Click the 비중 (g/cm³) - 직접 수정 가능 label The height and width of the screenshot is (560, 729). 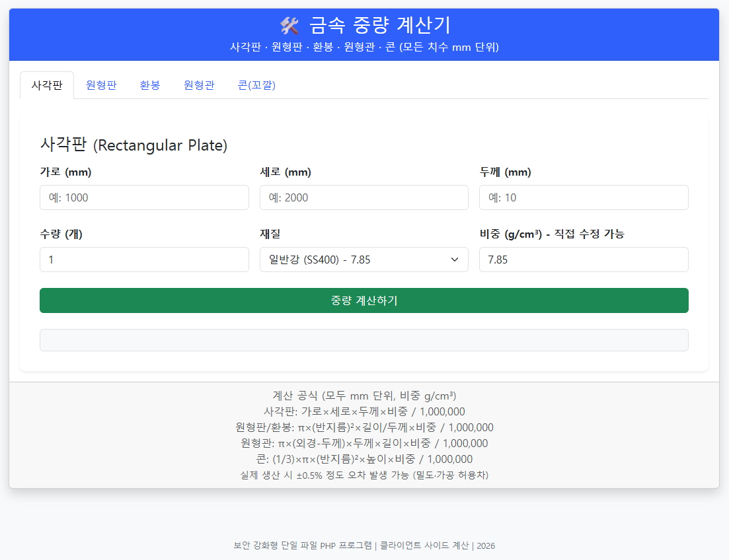pyautogui.click(x=552, y=234)
